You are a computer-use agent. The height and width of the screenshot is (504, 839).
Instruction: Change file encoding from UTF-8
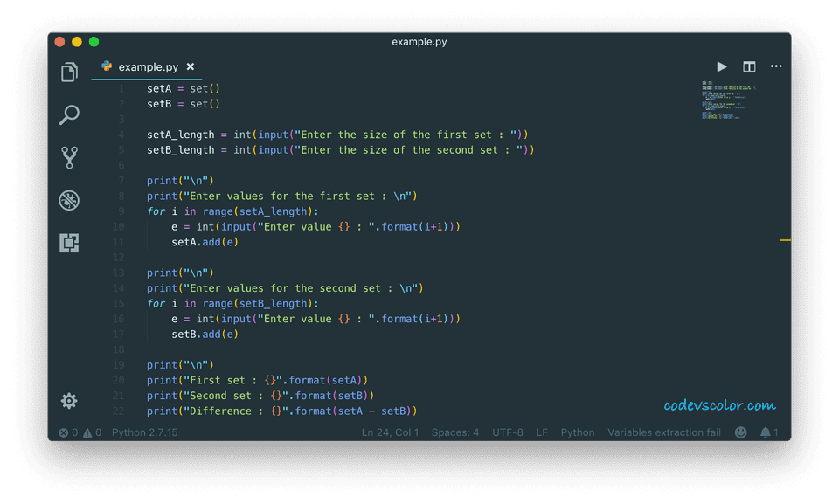(x=508, y=432)
